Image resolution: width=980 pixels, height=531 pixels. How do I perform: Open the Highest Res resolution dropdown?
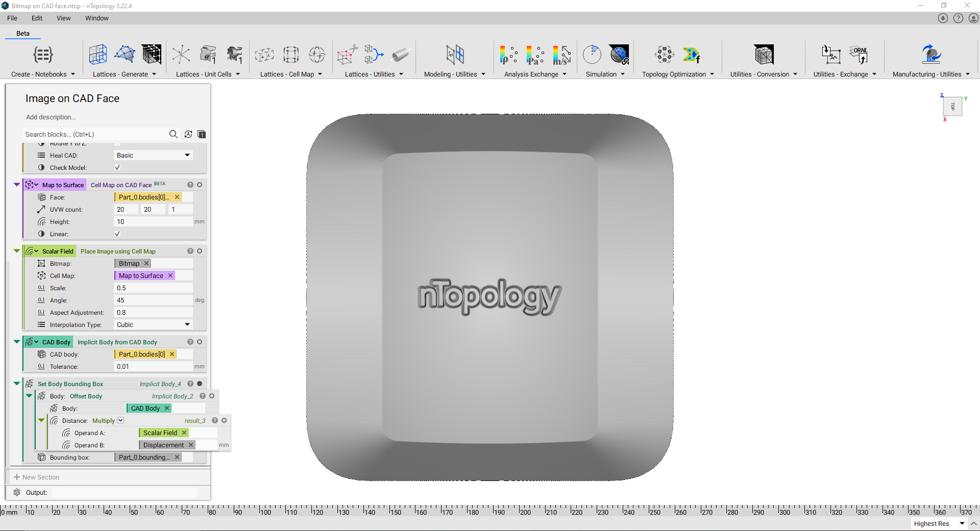pyautogui.click(x=939, y=523)
